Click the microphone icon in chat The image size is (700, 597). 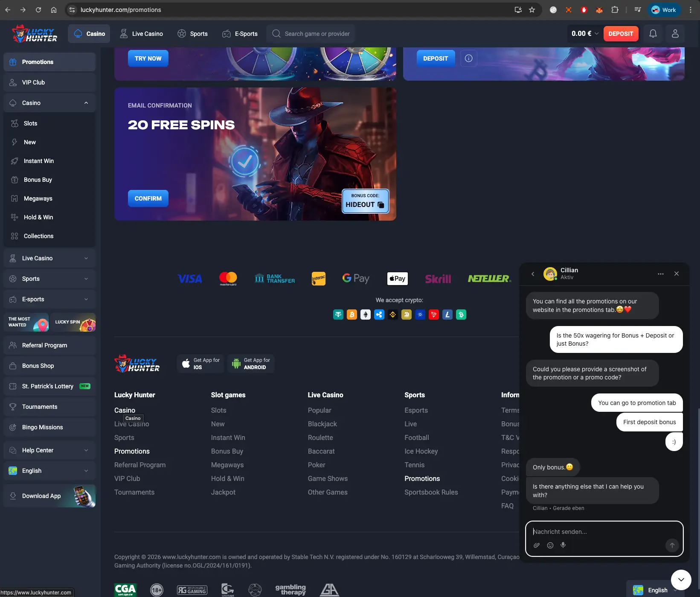[563, 545]
